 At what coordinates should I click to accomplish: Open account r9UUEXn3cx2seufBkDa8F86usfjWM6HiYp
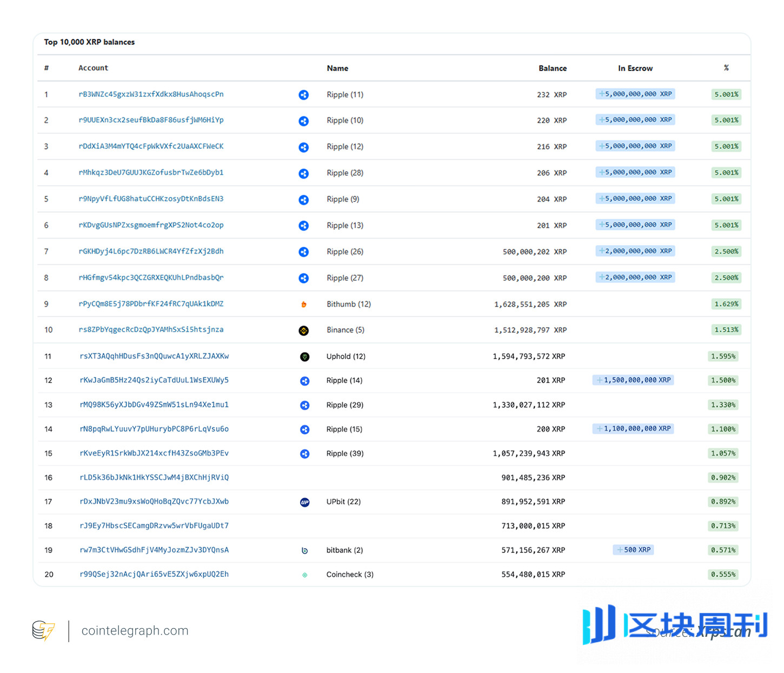pyautogui.click(x=151, y=120)
